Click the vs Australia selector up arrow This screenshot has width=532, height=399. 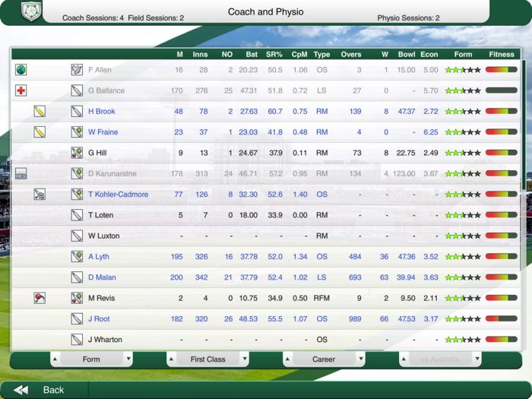pyautogui.click(x=404, y=359)
